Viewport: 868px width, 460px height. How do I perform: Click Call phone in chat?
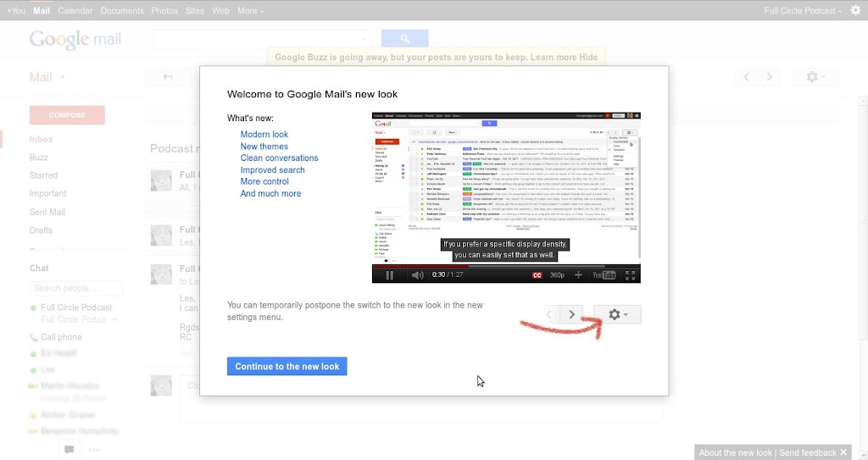[61, 337]
